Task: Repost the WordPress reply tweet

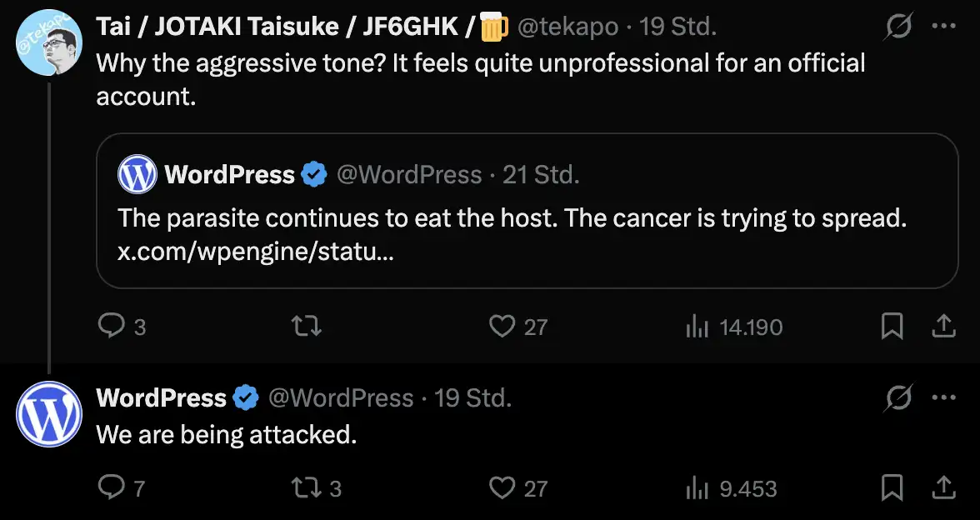Action: (x=307, y=487)
